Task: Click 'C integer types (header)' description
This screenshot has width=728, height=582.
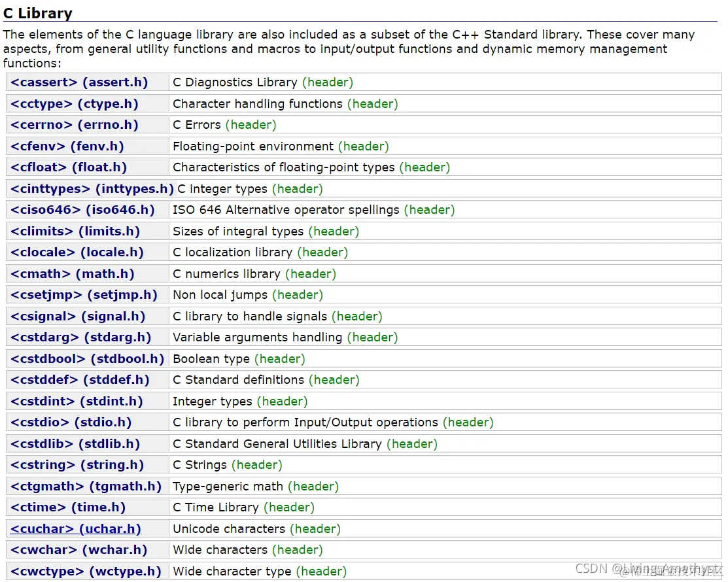Action: [x=251, y=189]
